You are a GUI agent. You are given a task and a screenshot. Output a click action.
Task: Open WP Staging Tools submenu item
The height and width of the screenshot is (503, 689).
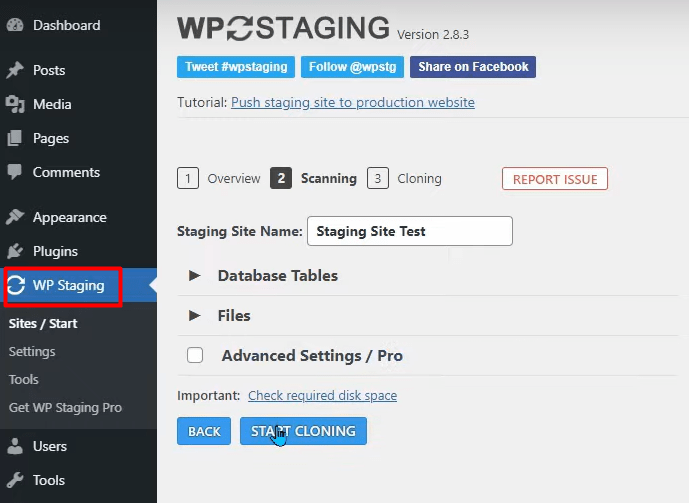(24, 380)
